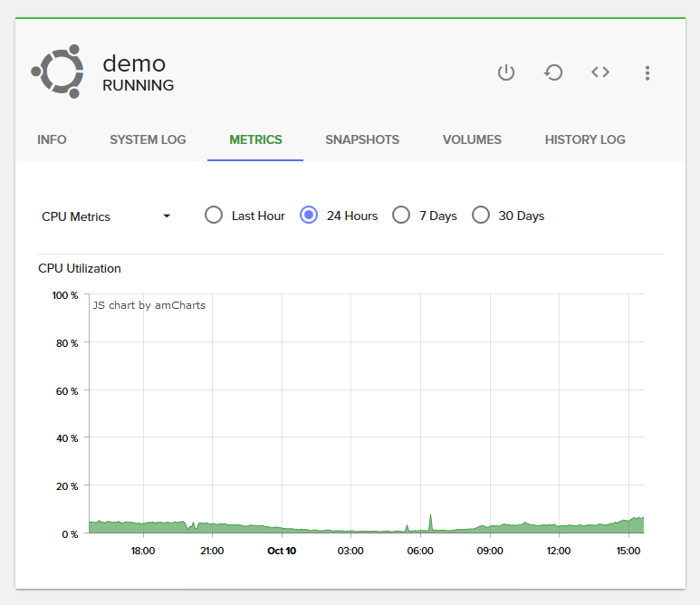Open the console via the code brackets icon

pos(600,72)
